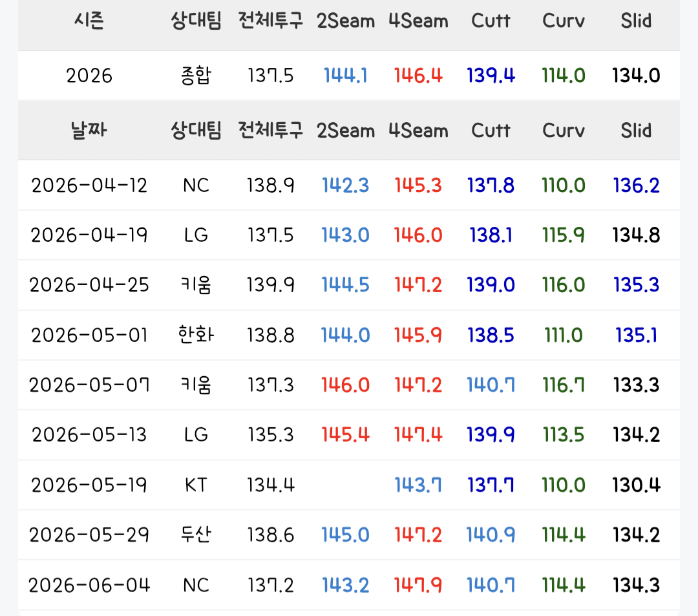The image size is (698, 616).
Task: Click the 한화 opponent cell
Action: (x=196, y=335)
